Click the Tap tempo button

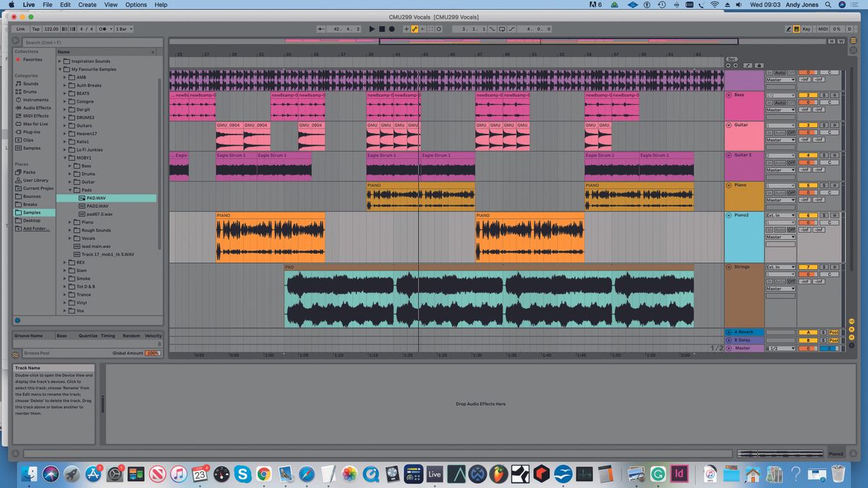click(37, 29)
